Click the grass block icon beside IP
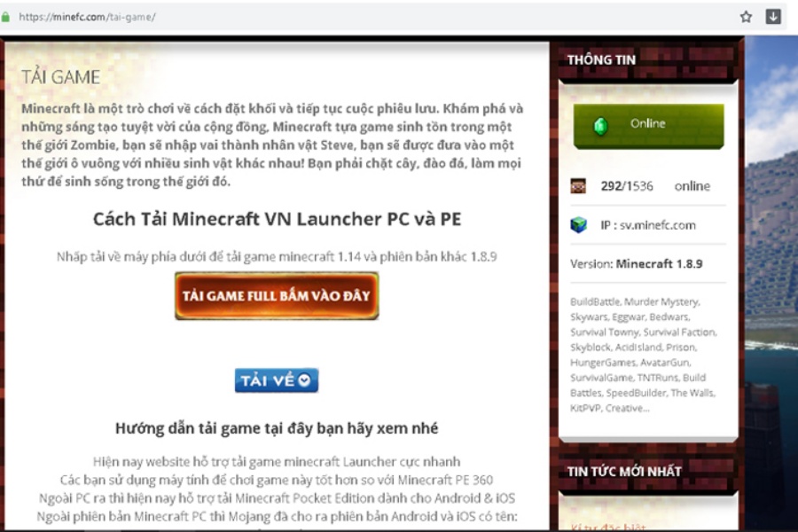 [579, 224]
